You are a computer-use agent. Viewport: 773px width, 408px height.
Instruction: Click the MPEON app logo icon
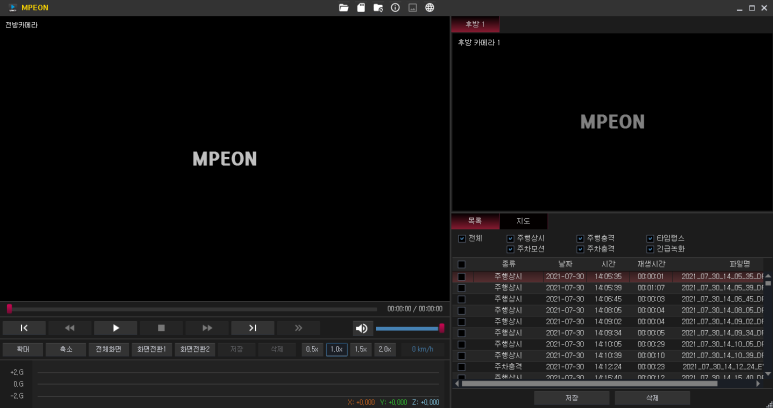12,8
